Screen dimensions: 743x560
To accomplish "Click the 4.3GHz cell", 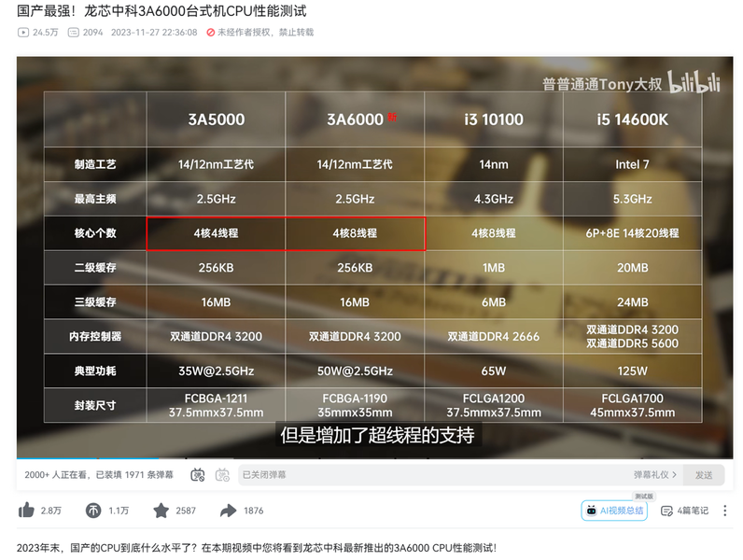I will [494, 199].
